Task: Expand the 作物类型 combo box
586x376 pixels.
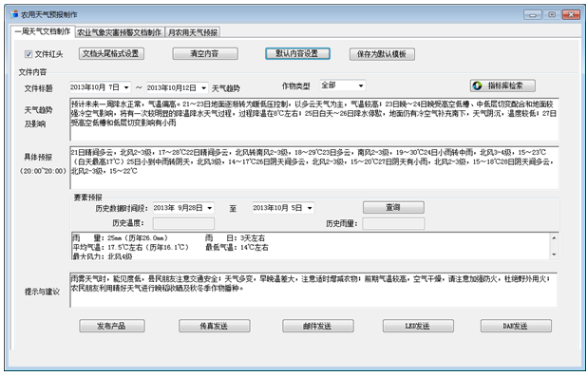Action: (342, 86)
